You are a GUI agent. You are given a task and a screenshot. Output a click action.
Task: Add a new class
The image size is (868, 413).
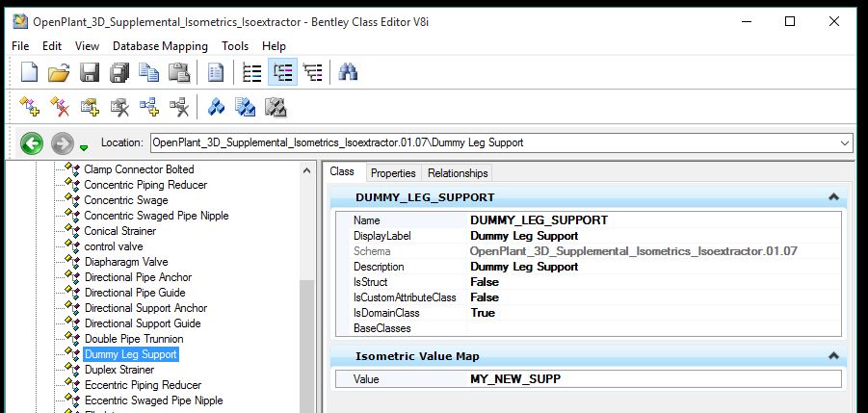(x=29, y=106)
